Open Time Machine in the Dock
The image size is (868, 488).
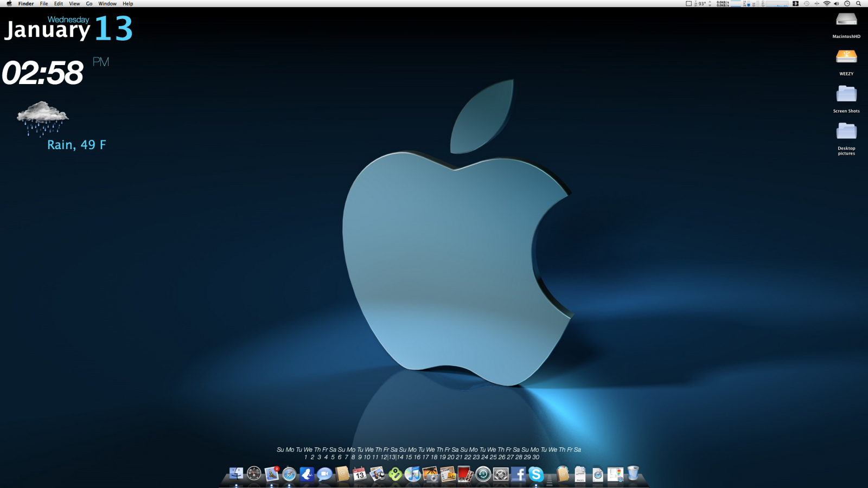coord(483,474)
